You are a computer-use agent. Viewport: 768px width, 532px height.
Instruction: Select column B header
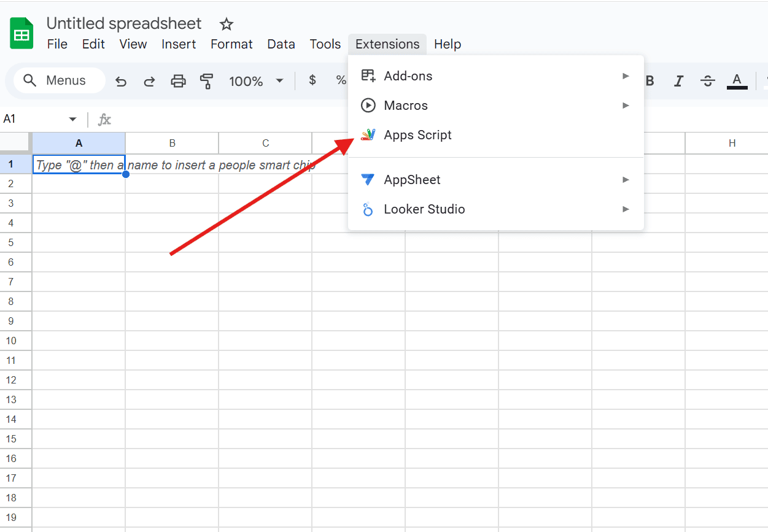173,143
